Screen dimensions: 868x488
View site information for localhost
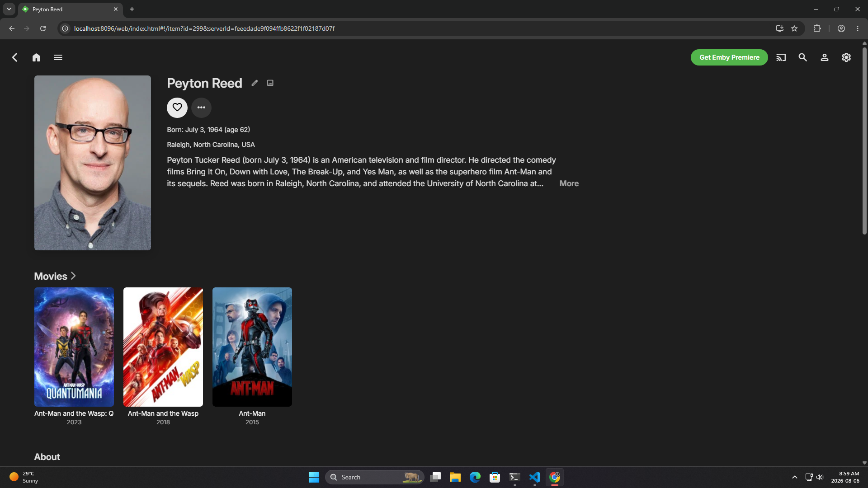[65, 28]
